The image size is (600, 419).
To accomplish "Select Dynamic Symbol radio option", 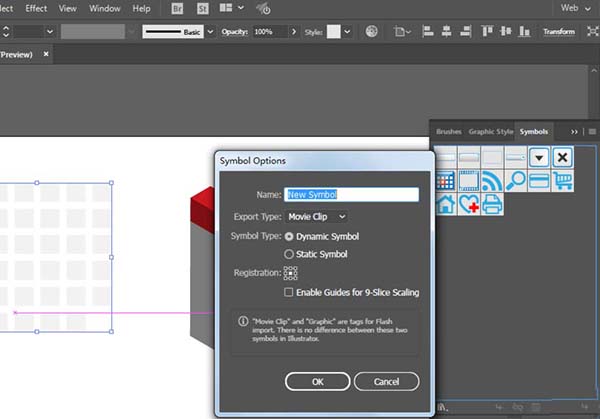I will coord(290,237).
